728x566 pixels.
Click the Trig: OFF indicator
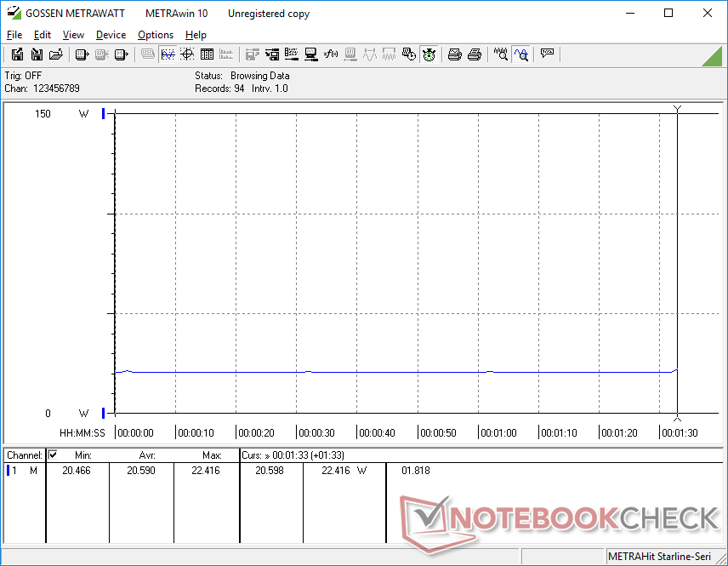pyautogui.click(x=23, y=76)
